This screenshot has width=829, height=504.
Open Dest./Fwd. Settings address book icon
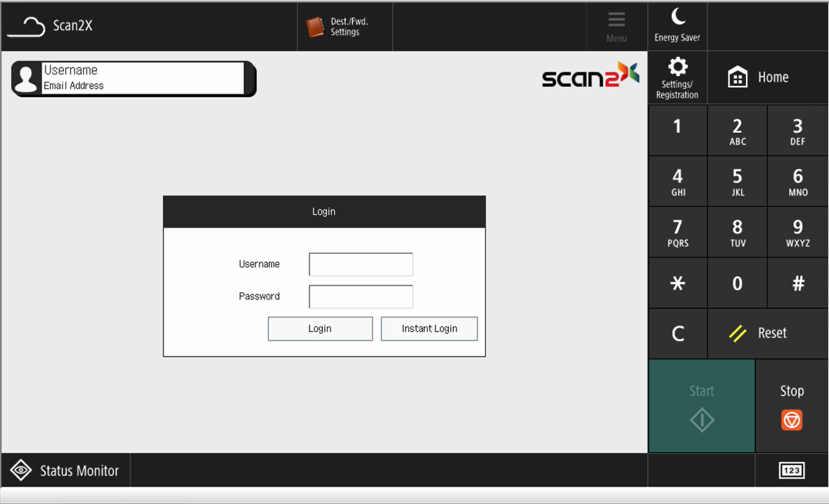(316, 27)
